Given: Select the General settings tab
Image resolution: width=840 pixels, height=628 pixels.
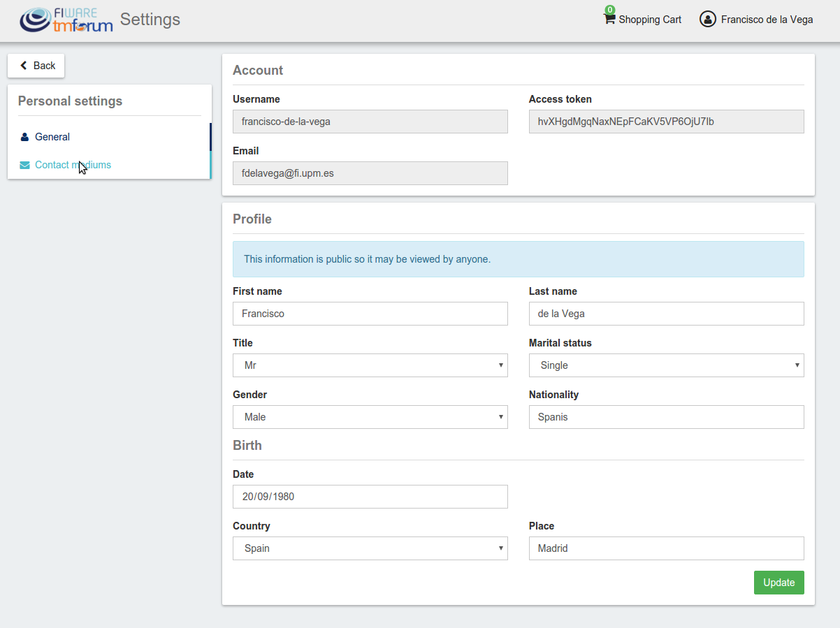Looking at the screenshot, I should tap(109, 137).
